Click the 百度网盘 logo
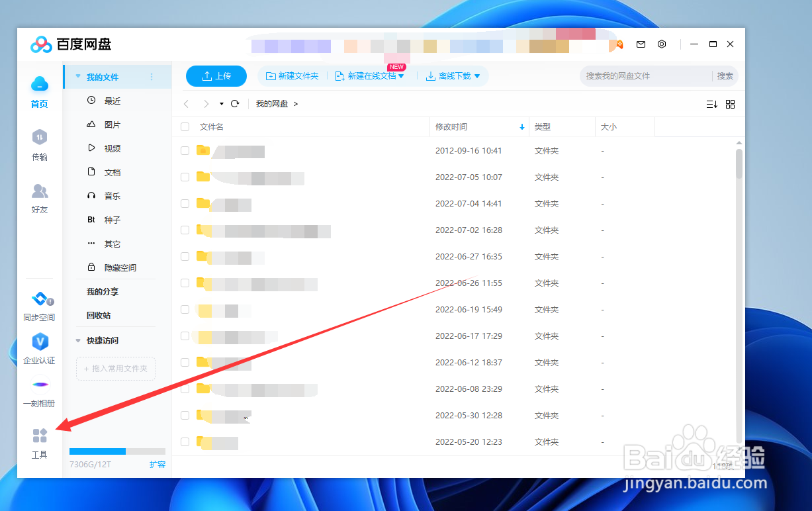Screen dimensions: 812x511 [x=71, y=44]
